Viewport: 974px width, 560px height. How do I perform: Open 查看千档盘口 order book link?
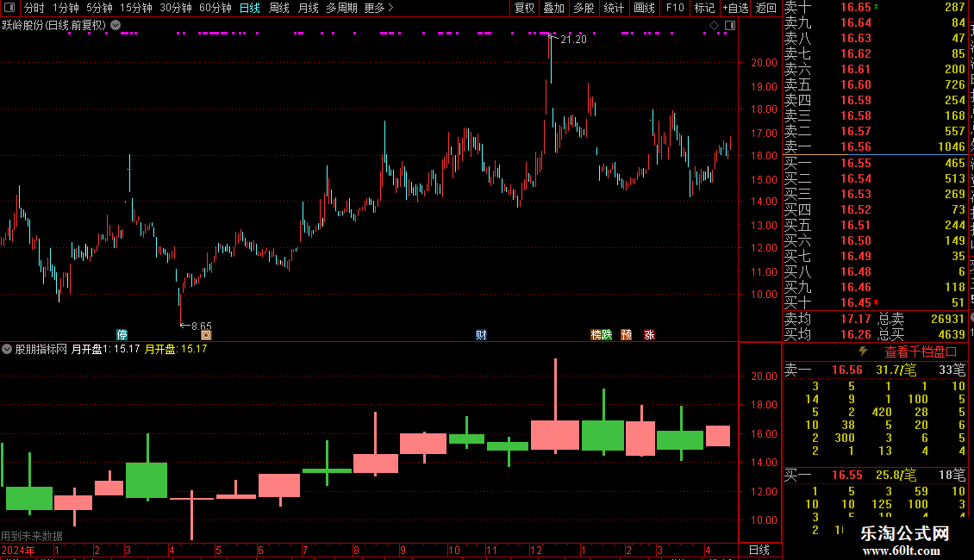coord(921,352)
